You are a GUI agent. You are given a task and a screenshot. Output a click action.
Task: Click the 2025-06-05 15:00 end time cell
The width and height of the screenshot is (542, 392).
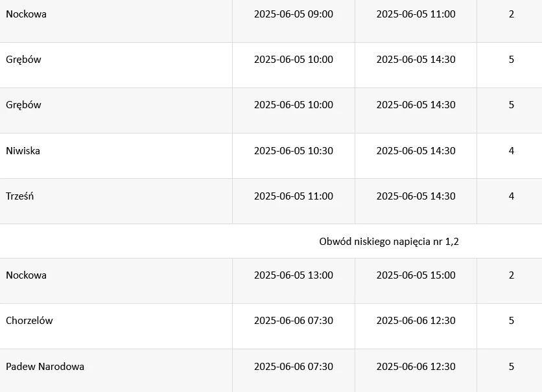pos(416,275)
